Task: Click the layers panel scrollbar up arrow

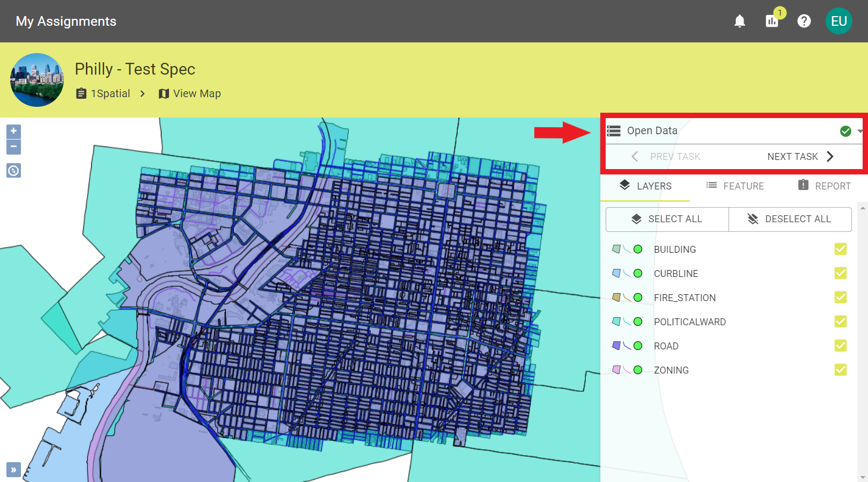Action: [863, 208]
